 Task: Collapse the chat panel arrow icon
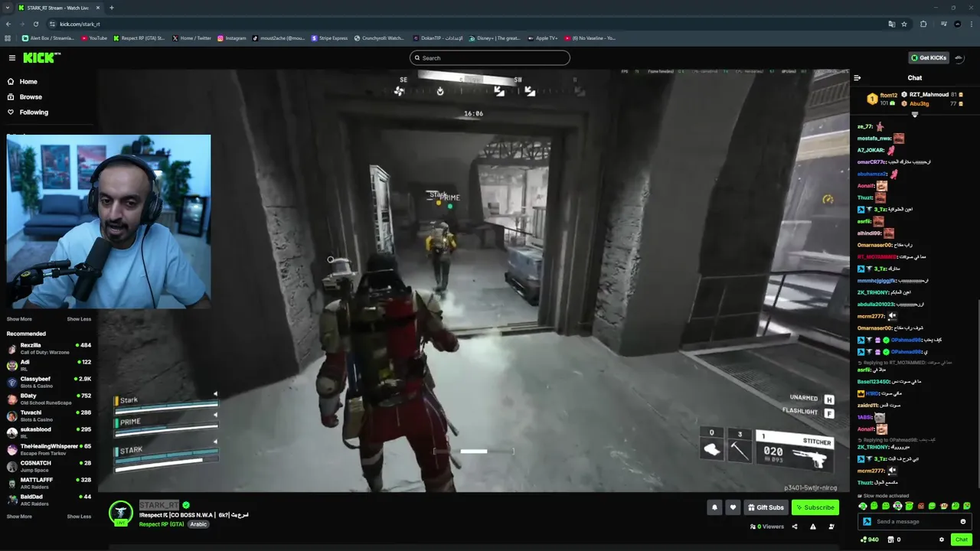point(857,77)
